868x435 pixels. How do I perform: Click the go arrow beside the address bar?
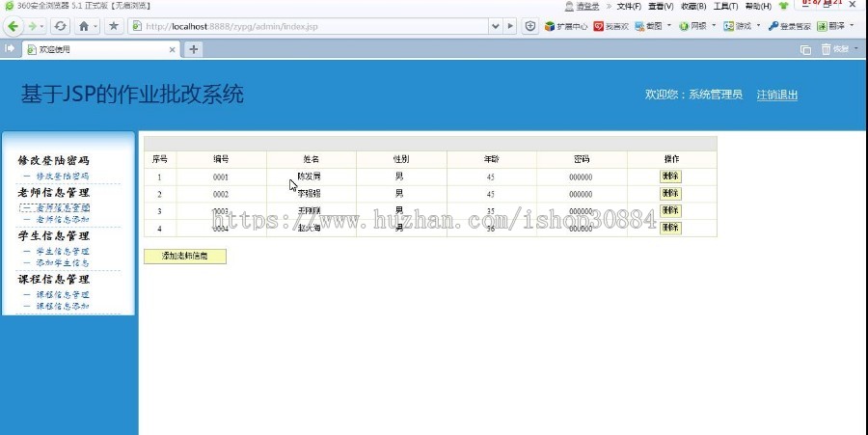tap(510, 26)
